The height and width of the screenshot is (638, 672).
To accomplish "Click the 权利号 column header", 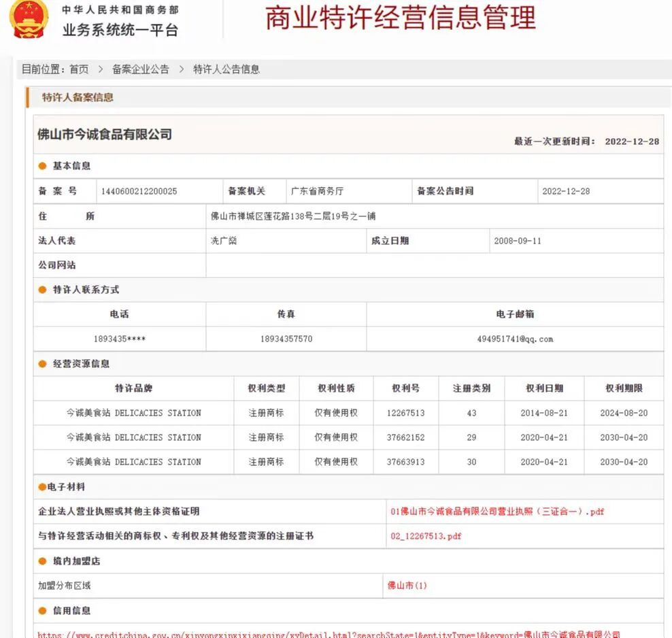I will (406, 388).
